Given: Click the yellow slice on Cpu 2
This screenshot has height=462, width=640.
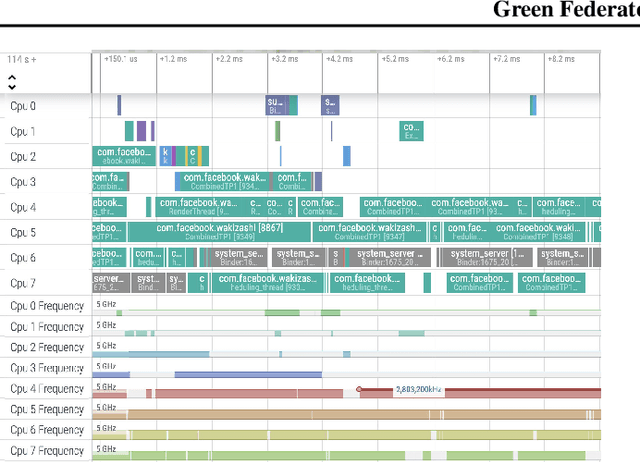Looking at the screenshot, I should point(201,156).
